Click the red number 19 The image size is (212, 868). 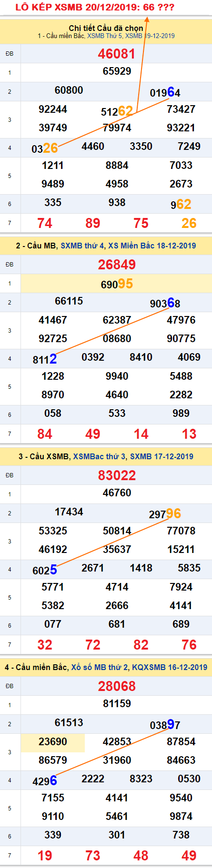(45, 856)
